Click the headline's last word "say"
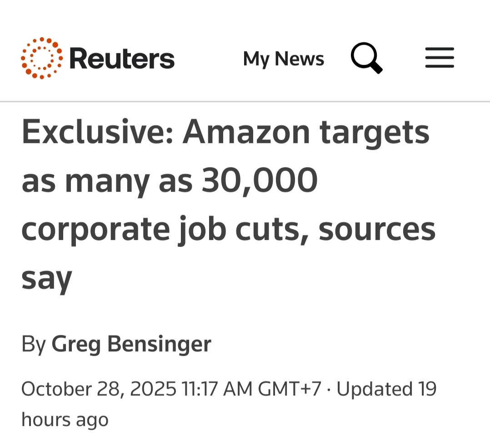 [47, 278]
